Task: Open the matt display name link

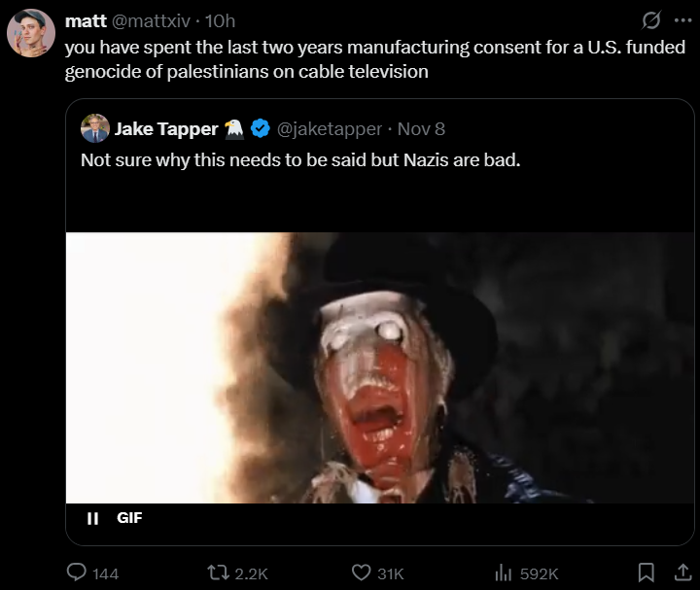Action: click(86, 20)
